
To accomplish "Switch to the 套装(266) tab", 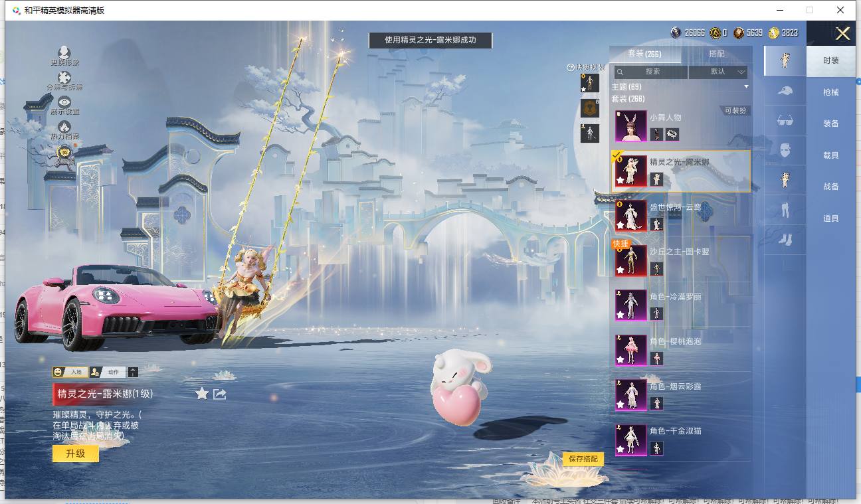I will coord(644,54).
